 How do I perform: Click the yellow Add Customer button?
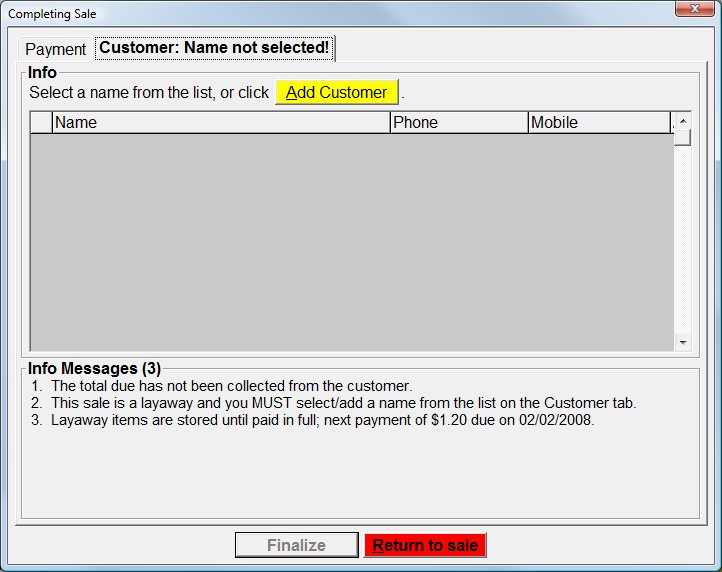[337, 93]
